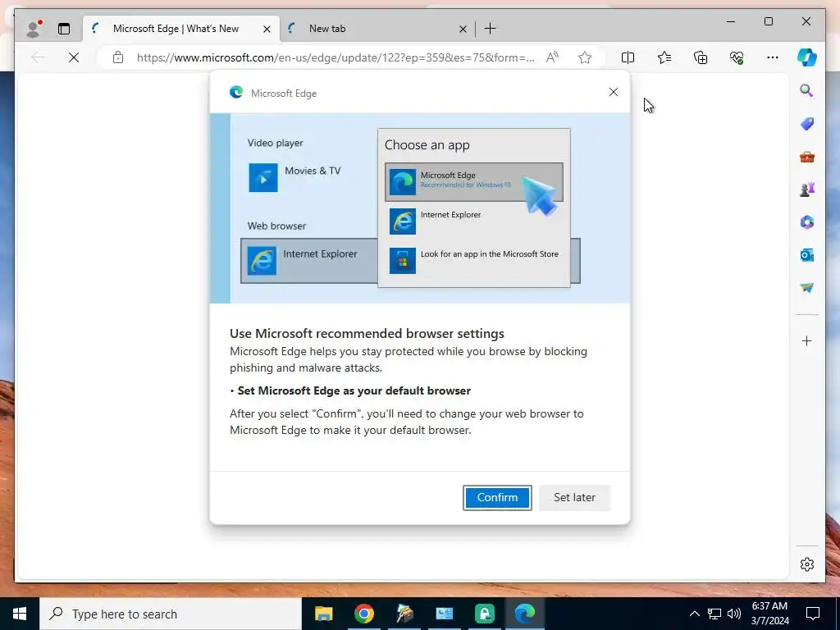Viewport: 840px width, 630px height.
Task: Close the Microsoft Edge dialog
Action: point(614,92)
